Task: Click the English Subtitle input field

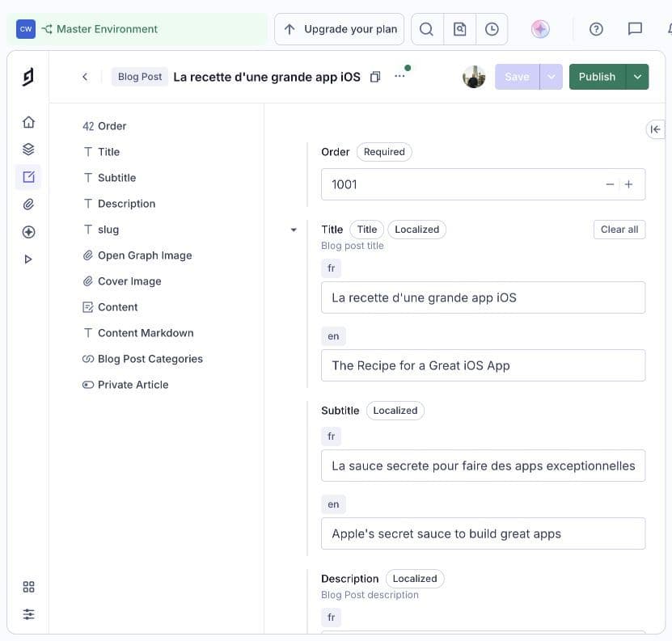Action: (x=483, y=533)
